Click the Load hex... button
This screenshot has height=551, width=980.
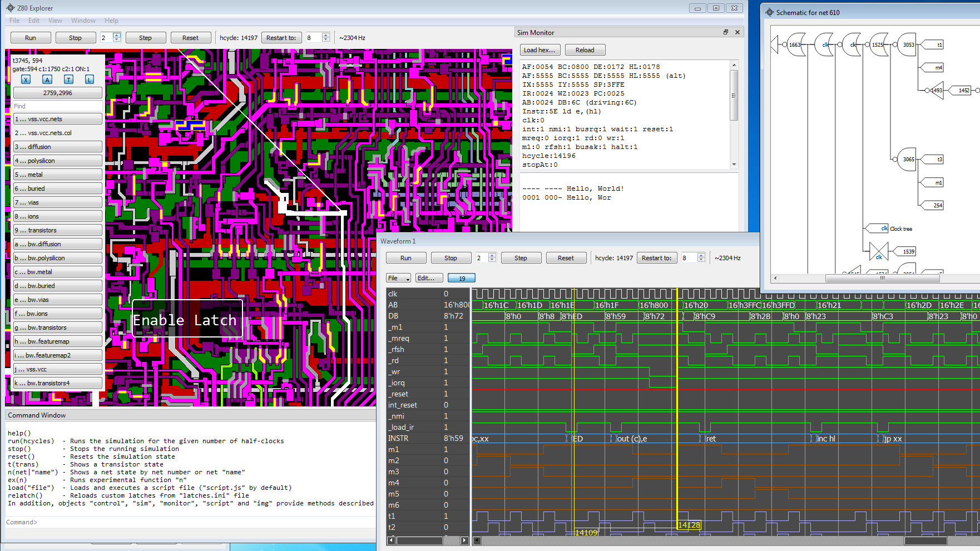pyautogui.click(x=540, y=50)
